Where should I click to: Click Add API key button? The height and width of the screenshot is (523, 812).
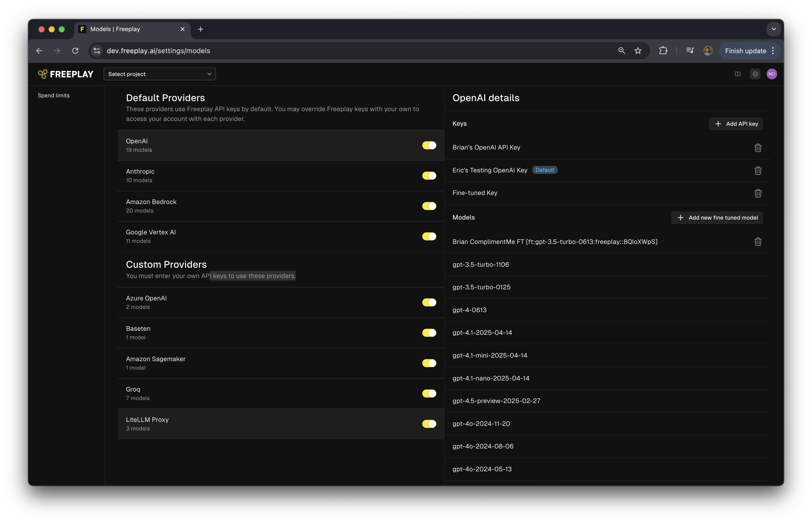click(x=736, y=124)
